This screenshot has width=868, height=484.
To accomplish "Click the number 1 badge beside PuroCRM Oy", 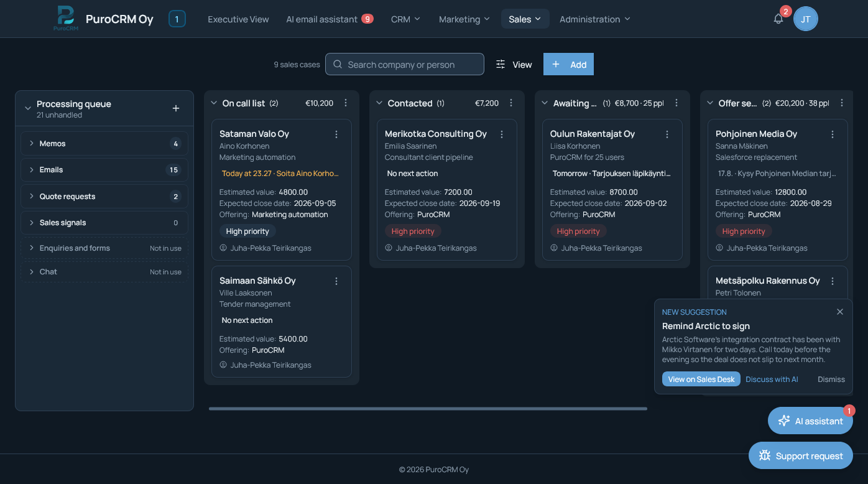I will 177,19.
